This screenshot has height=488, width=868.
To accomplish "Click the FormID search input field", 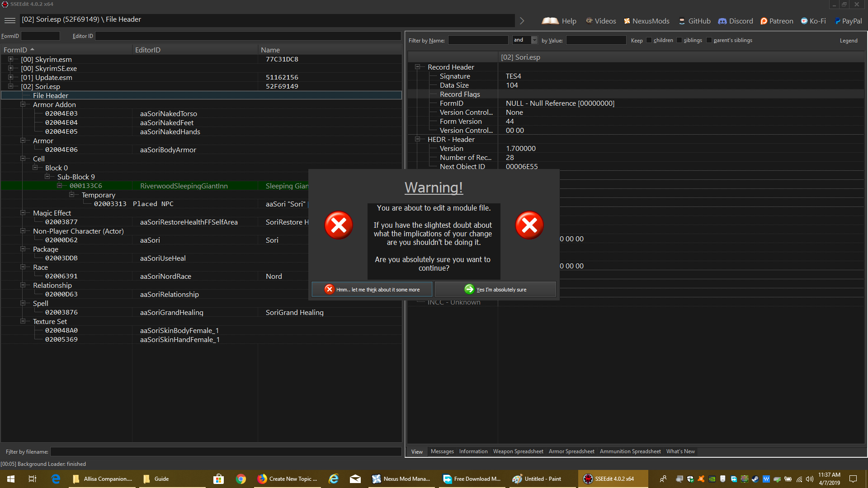I will [x=40, y=36].
